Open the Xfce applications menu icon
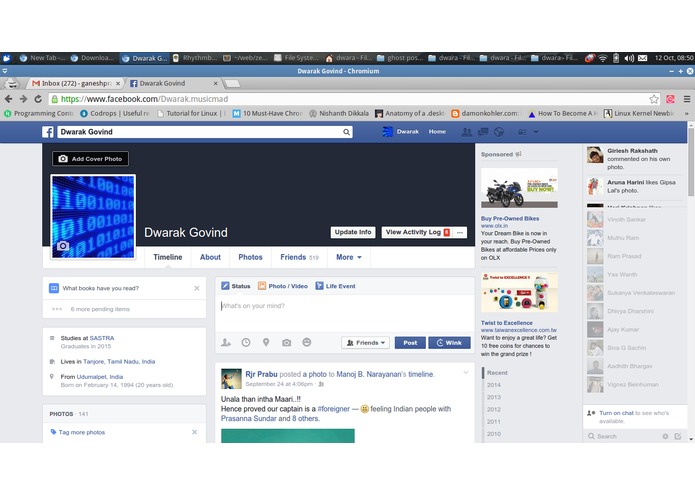This screenshot has height=494, width=695. (7, 58)
